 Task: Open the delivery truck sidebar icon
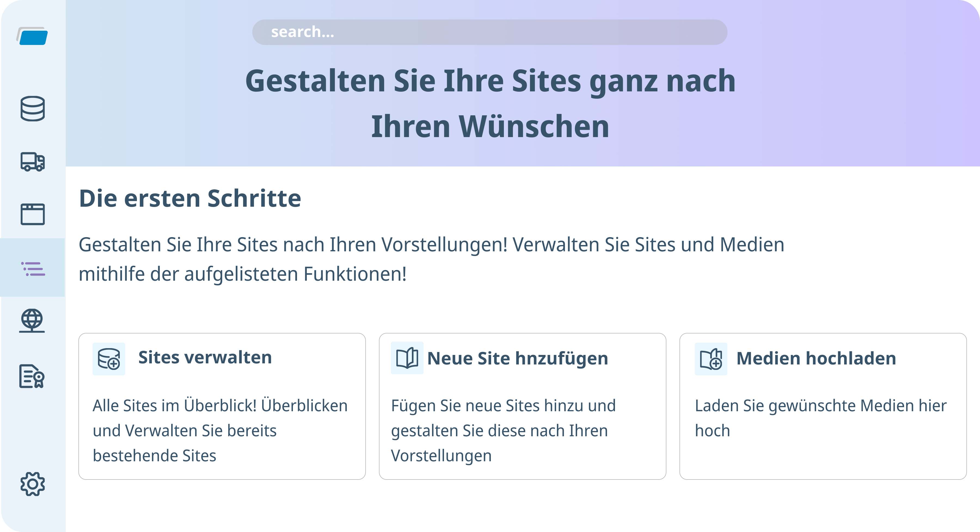coord(32,162)
